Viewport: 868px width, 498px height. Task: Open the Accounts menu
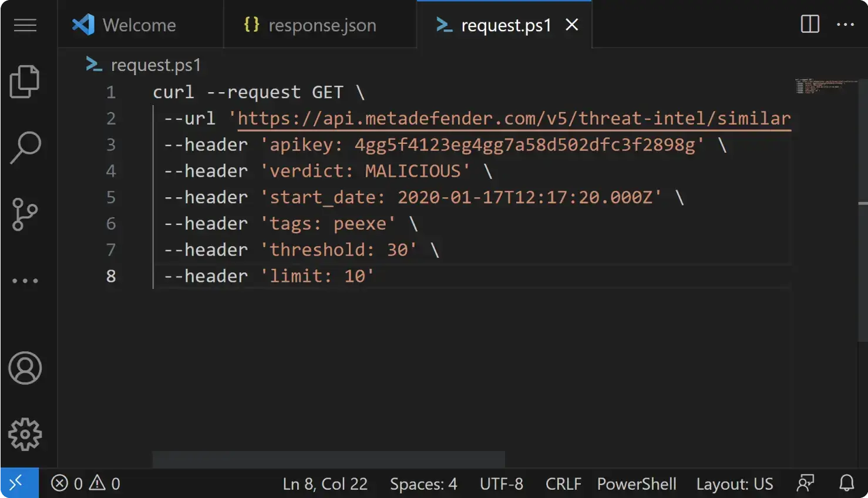[x=25, y=368]
